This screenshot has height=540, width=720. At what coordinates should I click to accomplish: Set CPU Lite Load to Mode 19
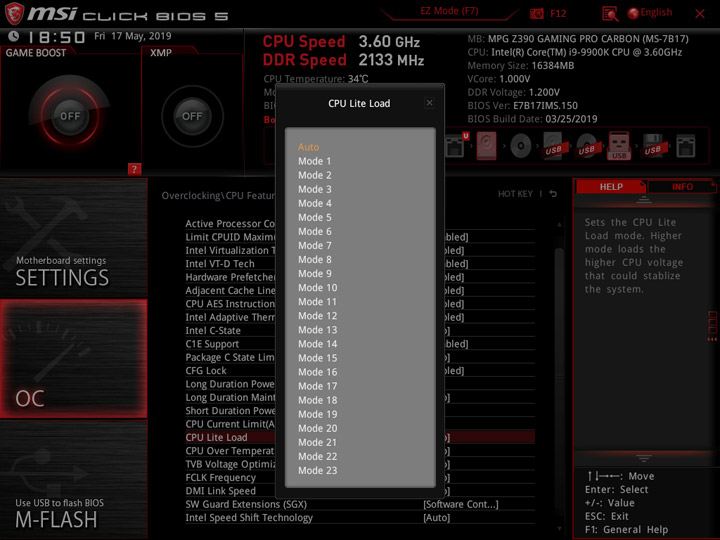coord(317,415)
